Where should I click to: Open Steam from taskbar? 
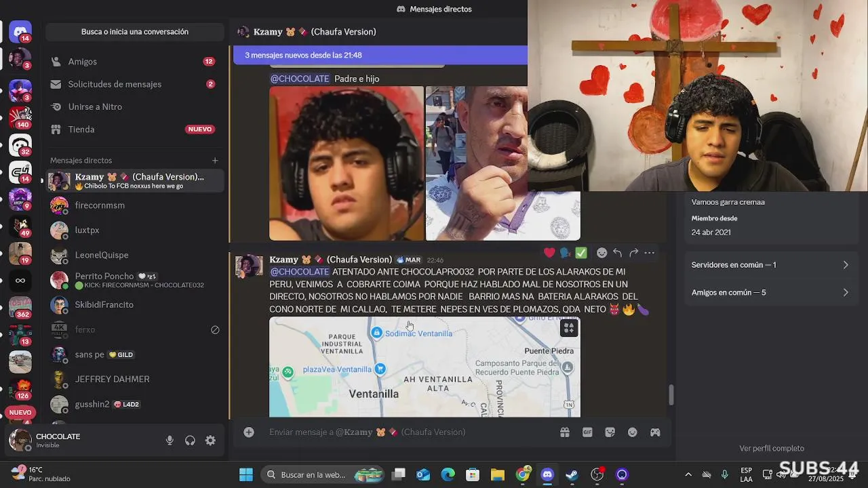pyautogui.click(x=572, y=475)
